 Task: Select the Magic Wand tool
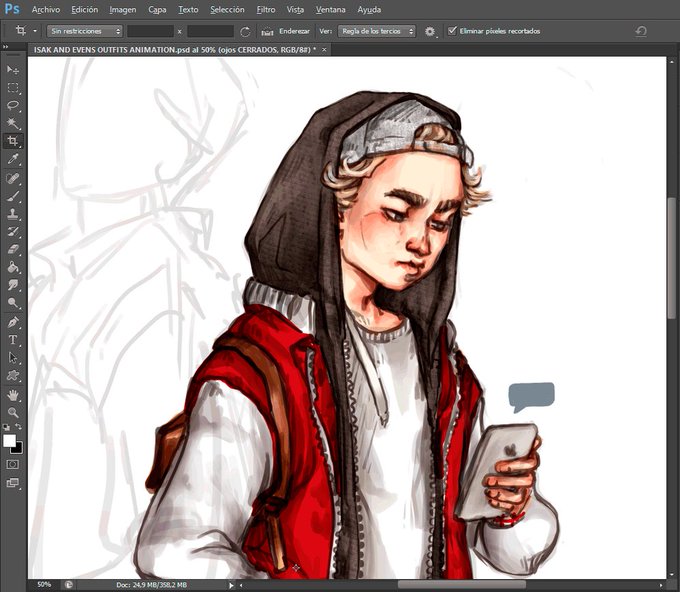pyautogui.click(x=13, y=123)
